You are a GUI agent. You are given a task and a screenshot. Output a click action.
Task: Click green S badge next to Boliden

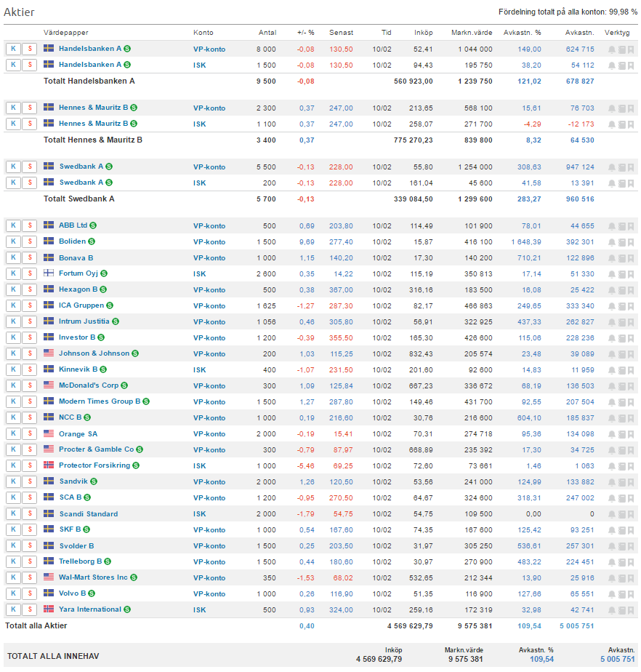(92, 241)
